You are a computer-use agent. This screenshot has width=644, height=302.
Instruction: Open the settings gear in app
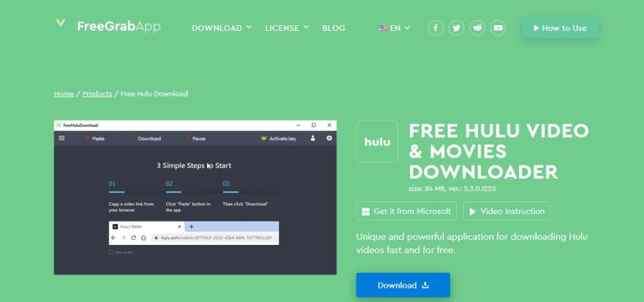329,138
